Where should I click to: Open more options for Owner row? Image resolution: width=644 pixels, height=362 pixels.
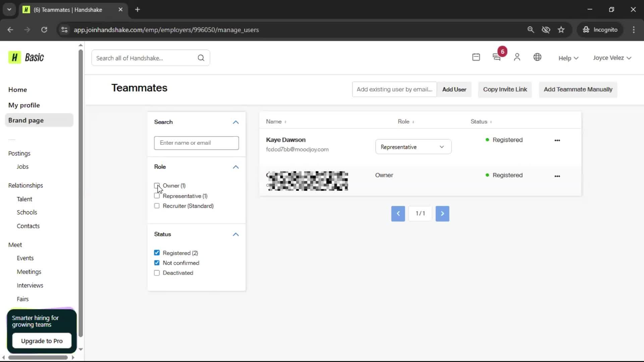pos(557,176)
